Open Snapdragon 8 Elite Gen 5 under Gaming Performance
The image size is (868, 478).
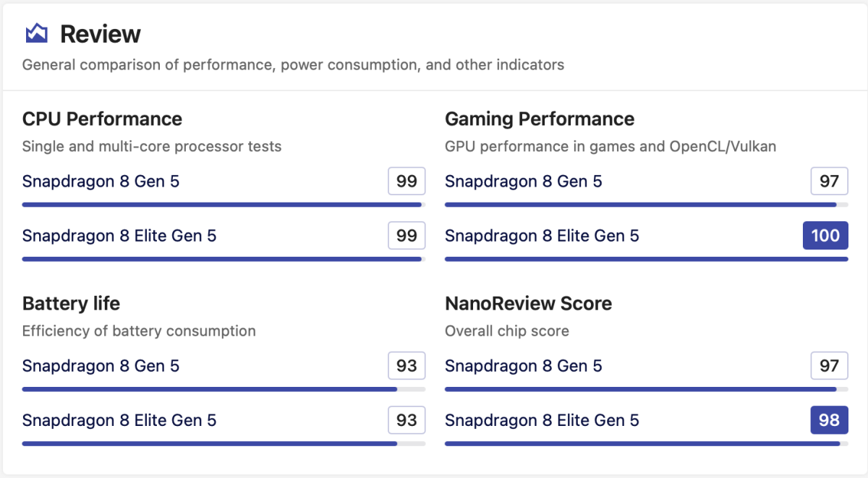(542, 236)
